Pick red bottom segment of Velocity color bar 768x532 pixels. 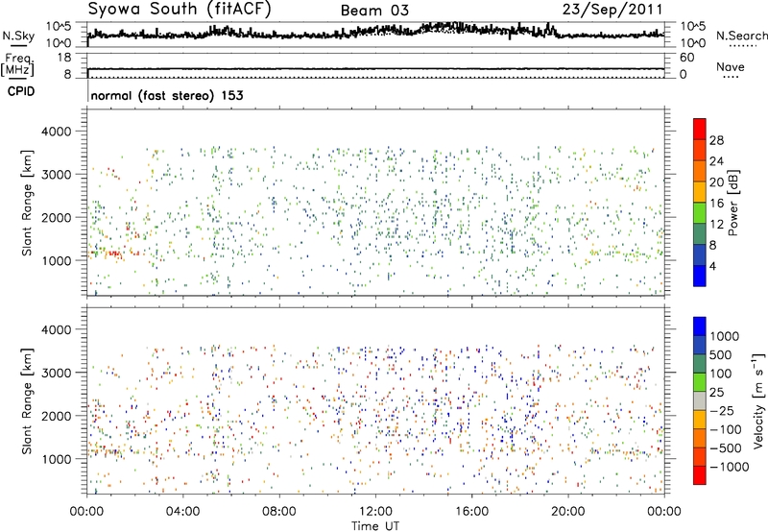coord(700,475)
